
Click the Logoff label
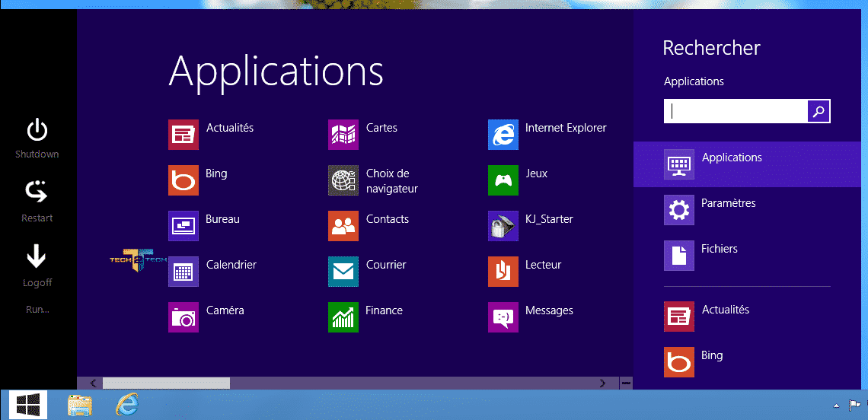tap(37, 283)
